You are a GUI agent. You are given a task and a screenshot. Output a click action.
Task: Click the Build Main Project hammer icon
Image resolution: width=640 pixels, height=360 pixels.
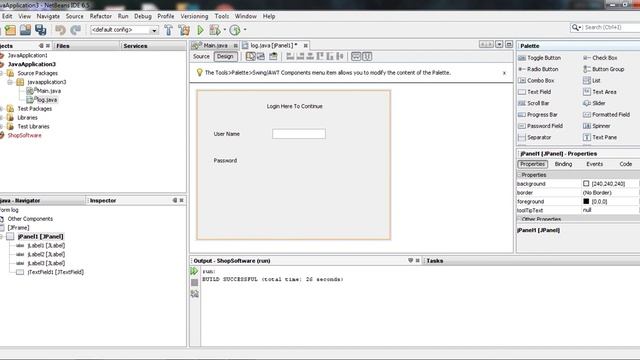168,30
